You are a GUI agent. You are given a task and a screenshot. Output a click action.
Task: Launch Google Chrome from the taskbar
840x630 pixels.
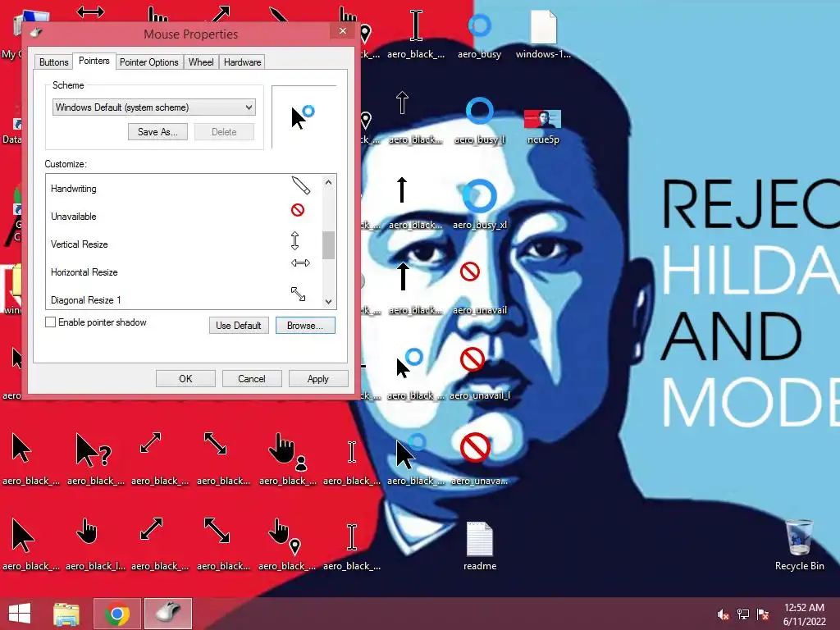click(x=117, y=614)
